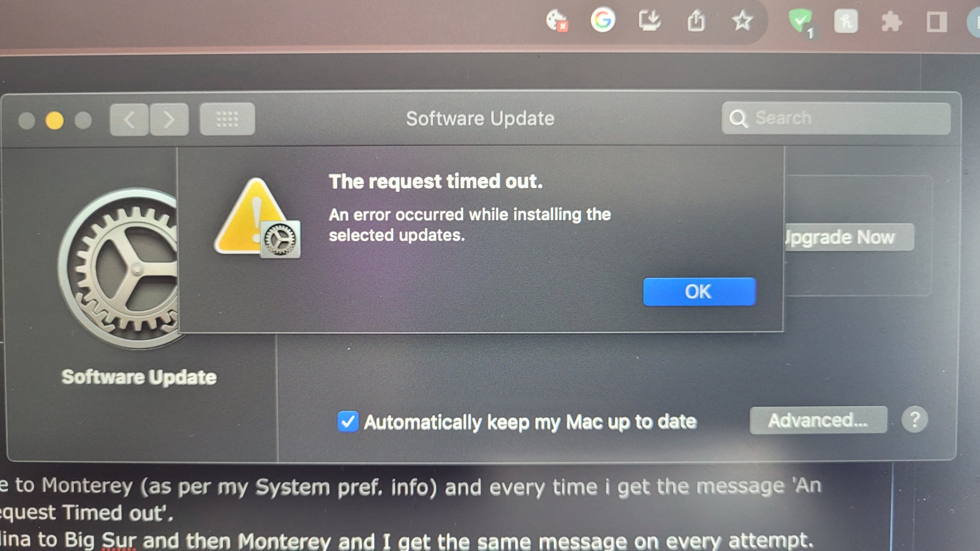The width and height of the screenshot is (980, 551).
Task: Click the large Software Update gear icon
Action: (122, 268)
